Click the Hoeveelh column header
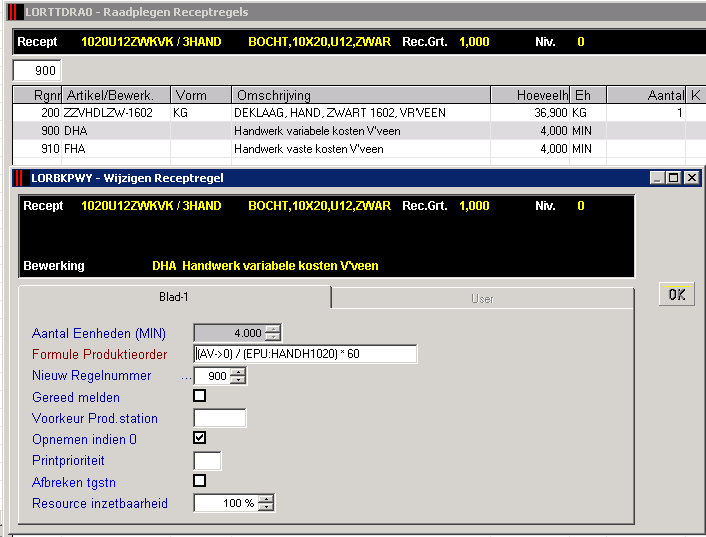This screenshot has height=537, width=706. [530, 95]
